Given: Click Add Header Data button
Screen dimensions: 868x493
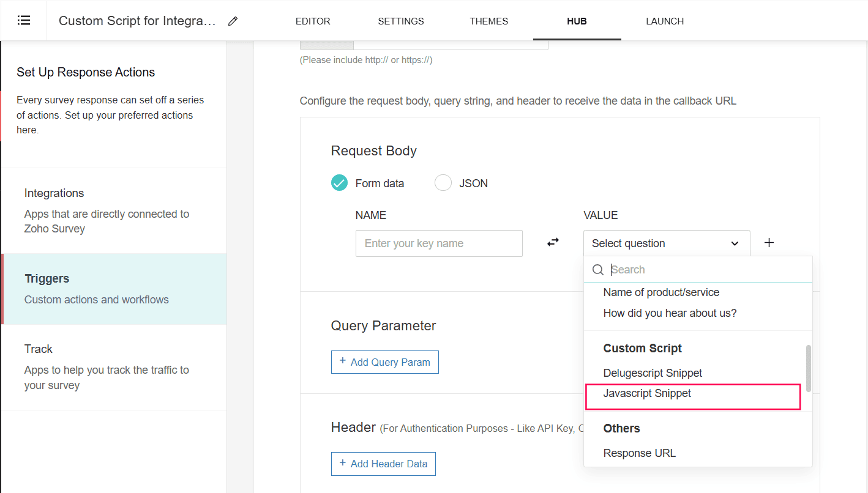Looking at the screenshot, I should tap(383, 464).
